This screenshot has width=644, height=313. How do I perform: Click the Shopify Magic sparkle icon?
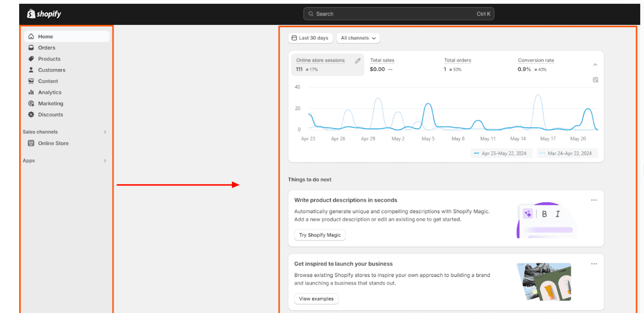tap(528, 214)
